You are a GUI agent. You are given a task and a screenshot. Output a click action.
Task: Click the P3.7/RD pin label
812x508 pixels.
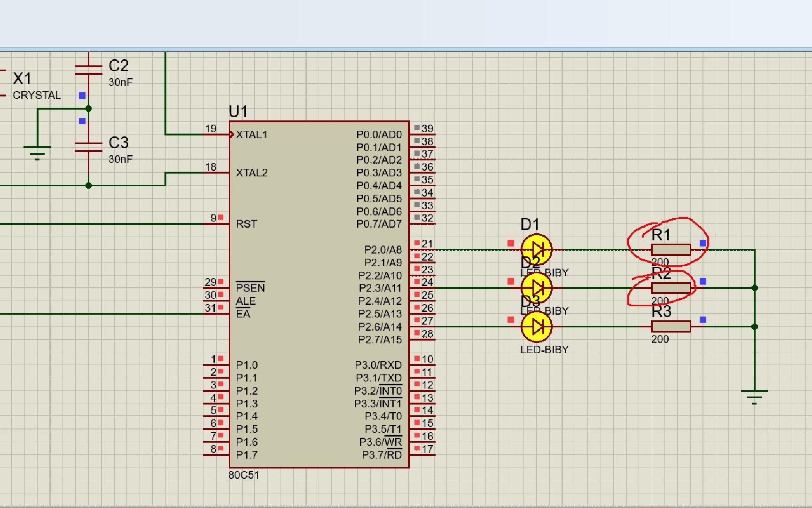point(382,455)
